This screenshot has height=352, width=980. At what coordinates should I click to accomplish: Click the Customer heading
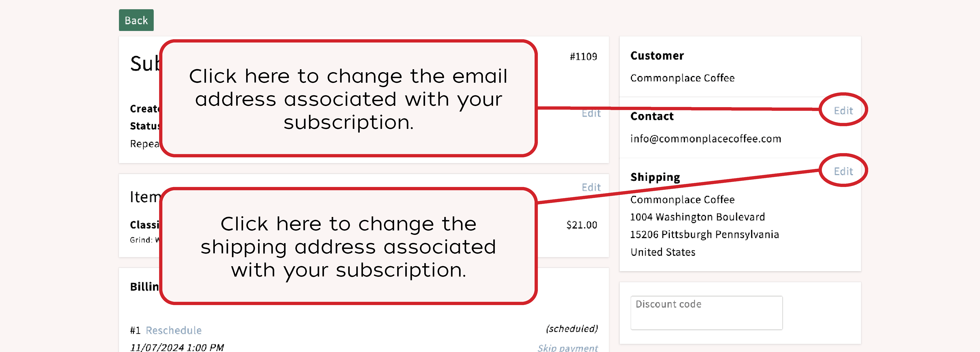click(x=657, y=56)
